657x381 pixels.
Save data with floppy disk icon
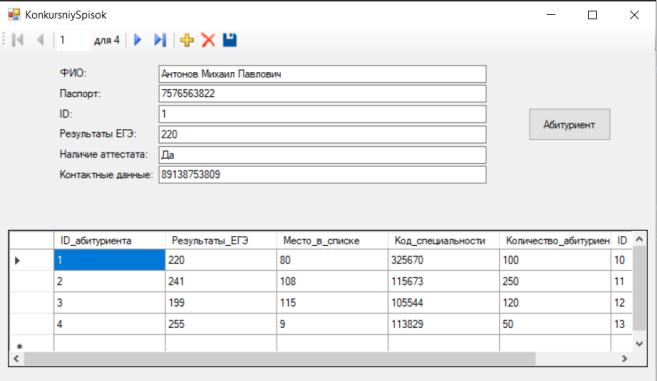[230, 40]
